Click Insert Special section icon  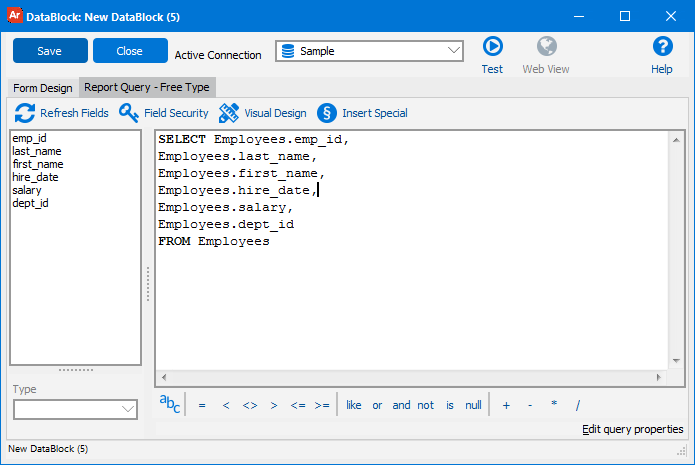click(x=326, y=113)
